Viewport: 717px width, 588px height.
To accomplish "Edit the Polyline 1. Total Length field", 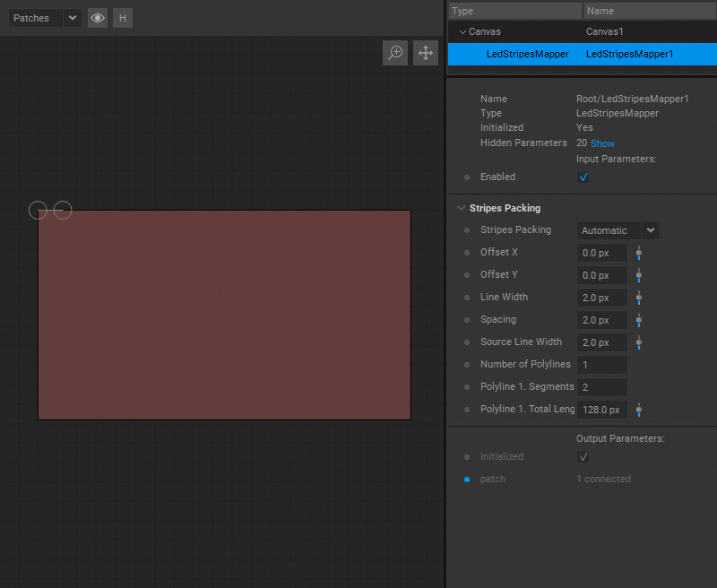I will click(x=601, y=410).
